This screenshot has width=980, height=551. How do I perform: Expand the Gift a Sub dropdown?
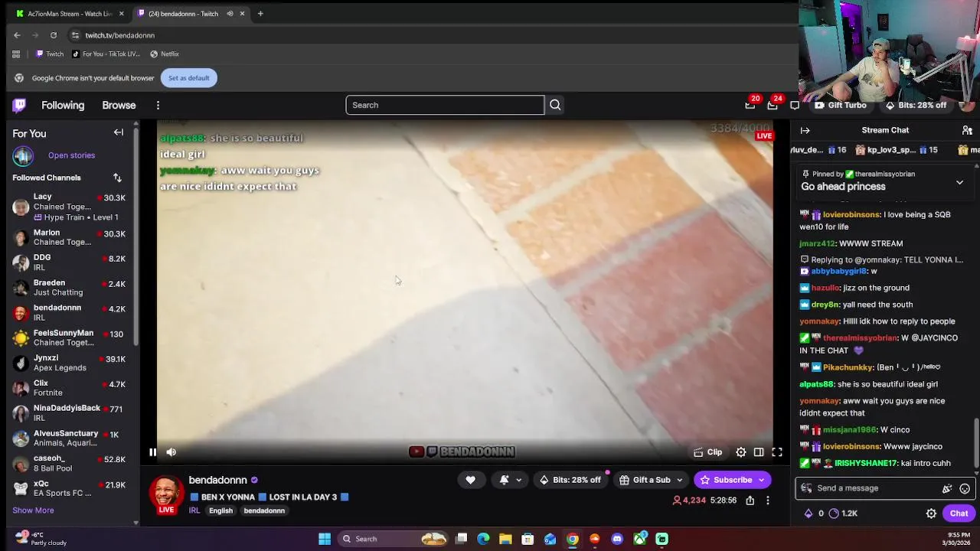652,480
